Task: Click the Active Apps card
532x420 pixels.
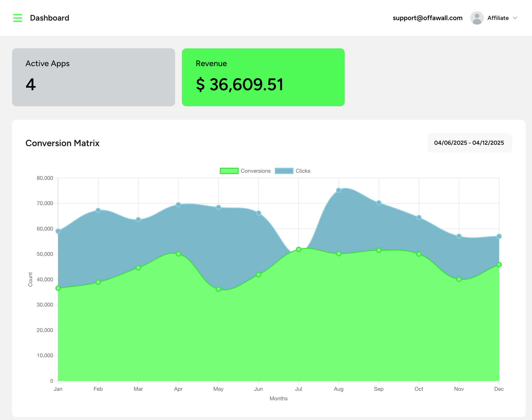Action: (93, 77)
